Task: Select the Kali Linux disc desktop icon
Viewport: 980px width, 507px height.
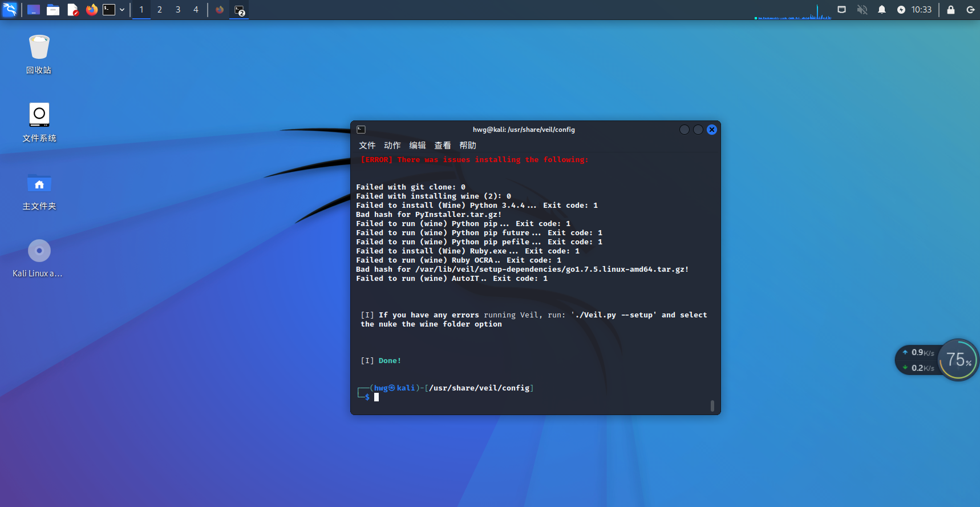Action: pos(38,259)
